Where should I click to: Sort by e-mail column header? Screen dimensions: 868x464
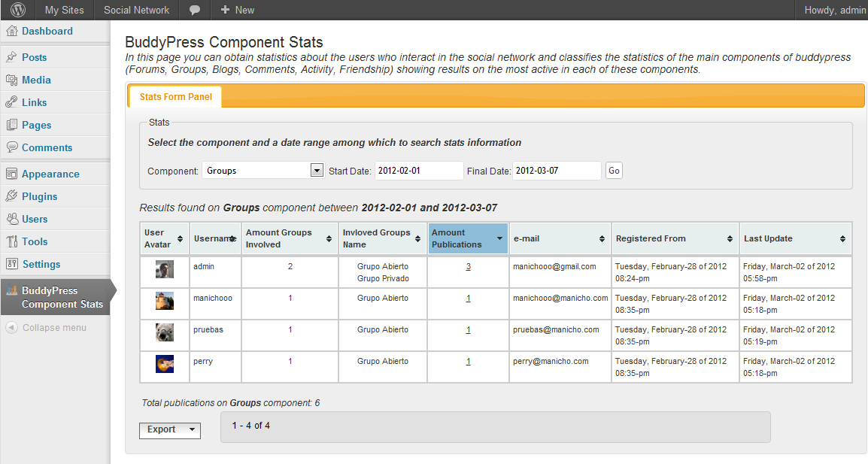tap(560, 238)
